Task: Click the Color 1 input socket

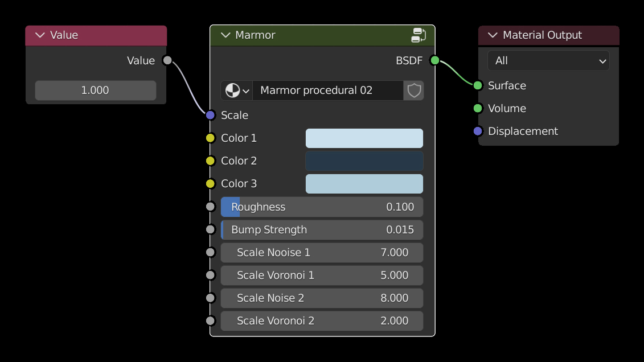Action: tap(210, 138)
